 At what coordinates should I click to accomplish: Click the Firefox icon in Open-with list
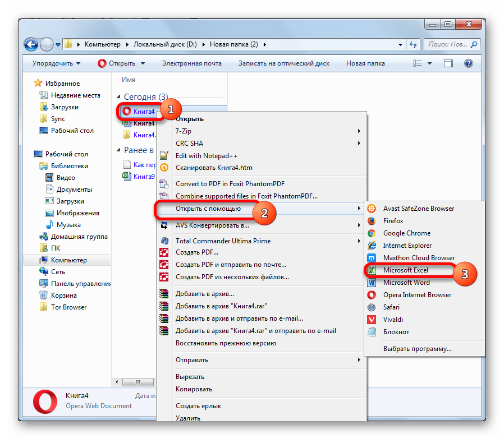pyautogui.click(x=372, y=221)
